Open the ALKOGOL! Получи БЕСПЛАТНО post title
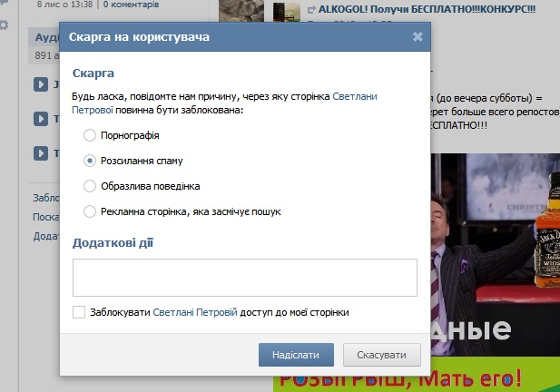The width and height of the screenshot is (560, 392). click(427, 9)
